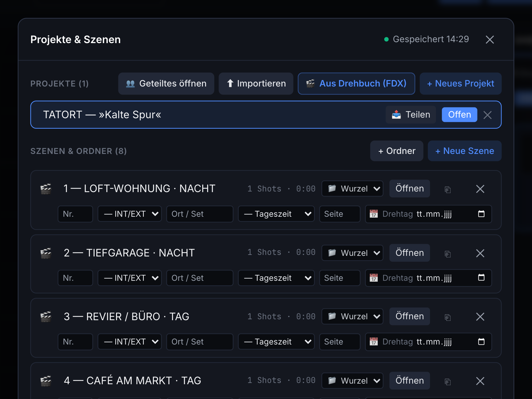Open scene 2 TIEFGARAGE via Öffnen
This screenshot has width=532, height=399.
point(410,253)
